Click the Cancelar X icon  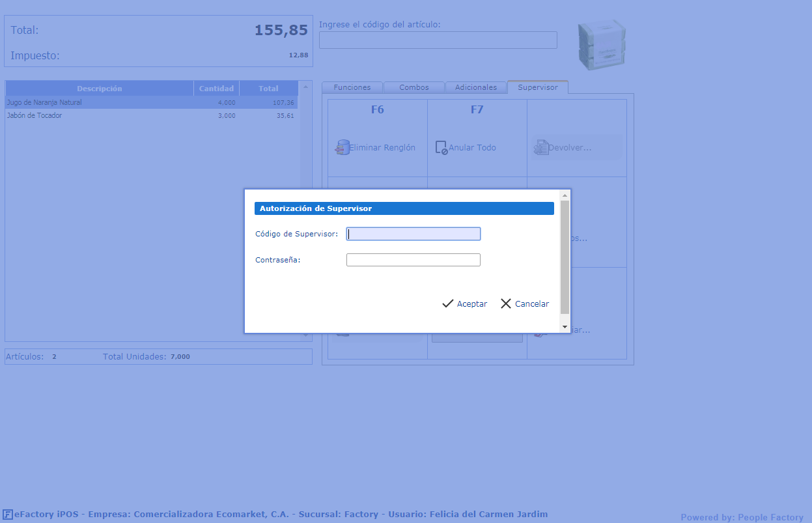pos(506,304)
